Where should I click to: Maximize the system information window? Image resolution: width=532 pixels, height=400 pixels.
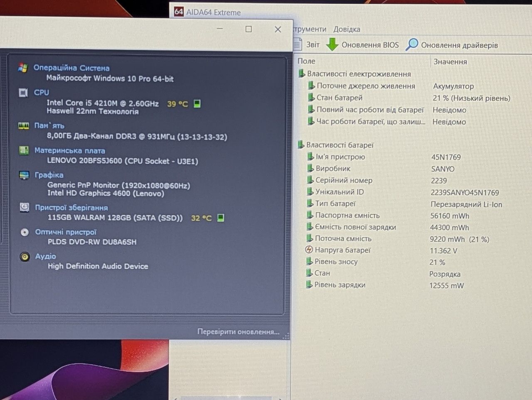pos(249,29)
